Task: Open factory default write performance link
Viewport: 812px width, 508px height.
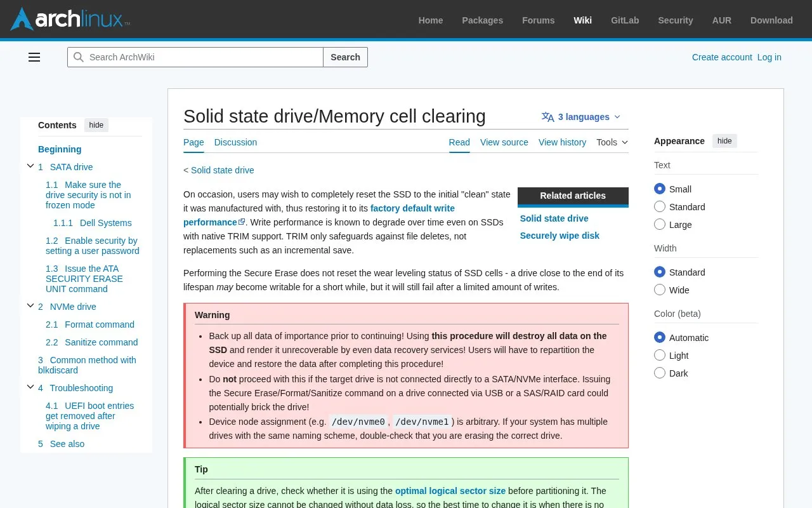Action: point(319,215)
